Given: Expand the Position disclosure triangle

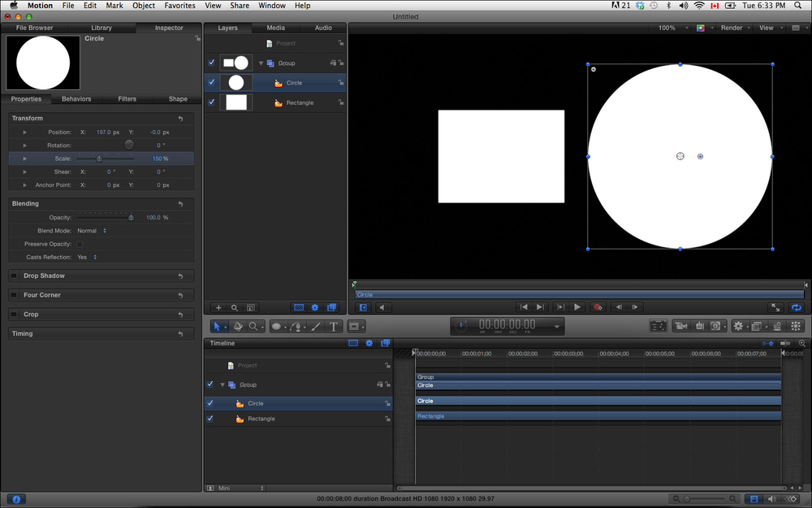Looking at the screenshot, I should tap(25, 132).
